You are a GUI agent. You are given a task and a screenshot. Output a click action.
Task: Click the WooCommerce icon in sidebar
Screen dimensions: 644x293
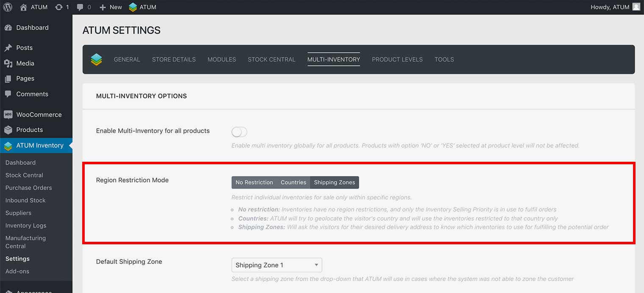(8, 115)
